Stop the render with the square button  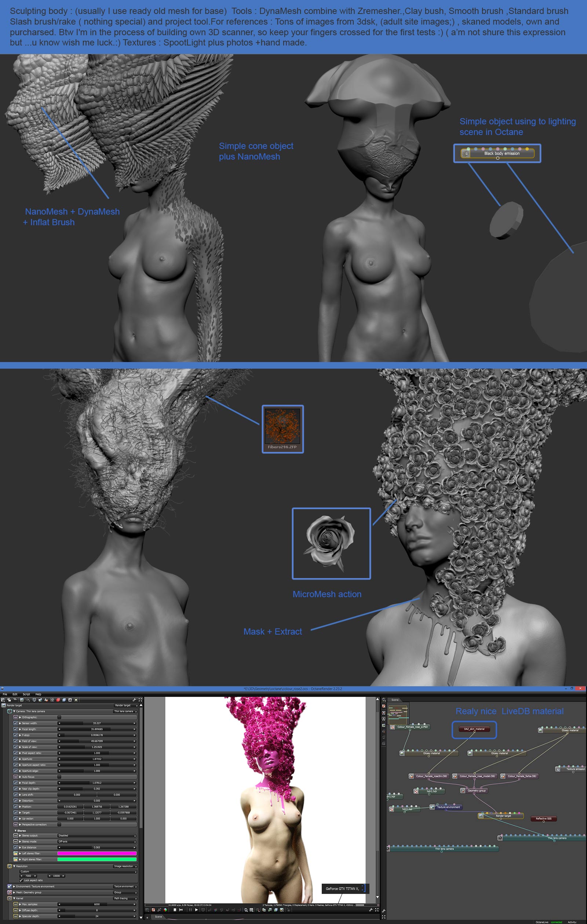click(x=175, y=910)
